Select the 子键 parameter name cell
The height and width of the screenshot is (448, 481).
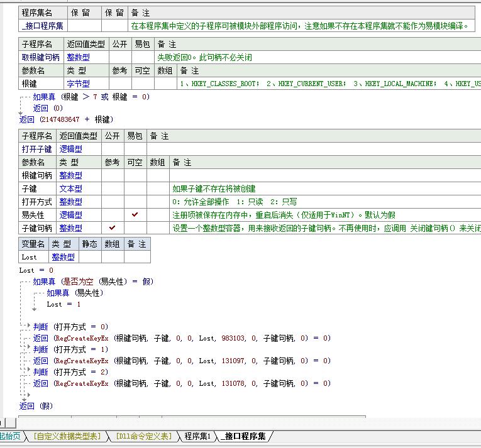[37, 188]
